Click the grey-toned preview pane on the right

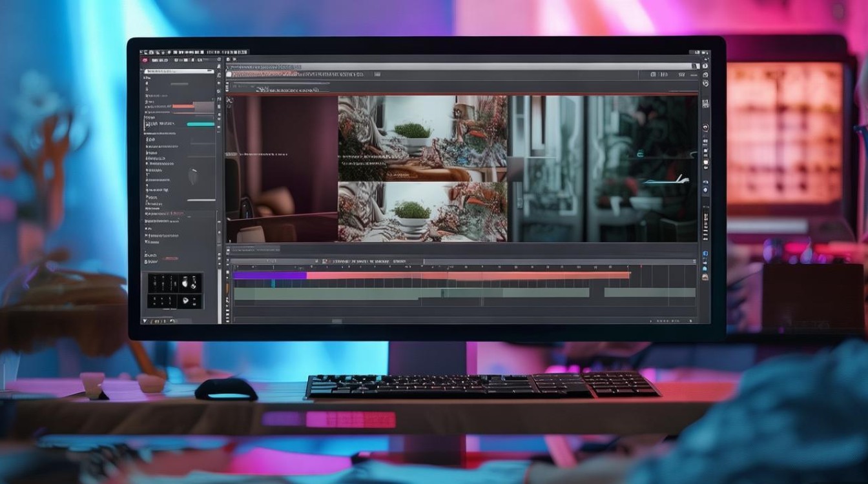[603, 169]
